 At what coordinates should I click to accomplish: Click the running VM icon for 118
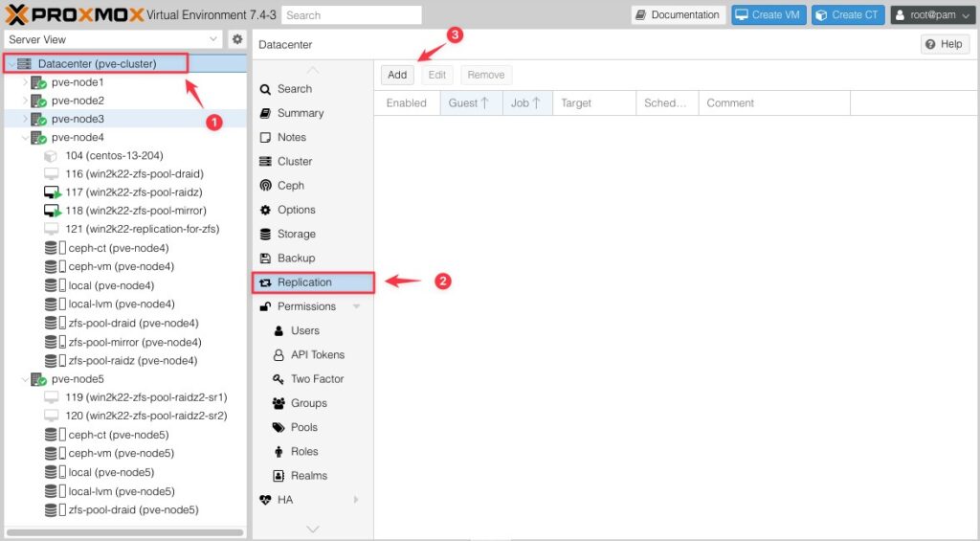pos(52,211)
